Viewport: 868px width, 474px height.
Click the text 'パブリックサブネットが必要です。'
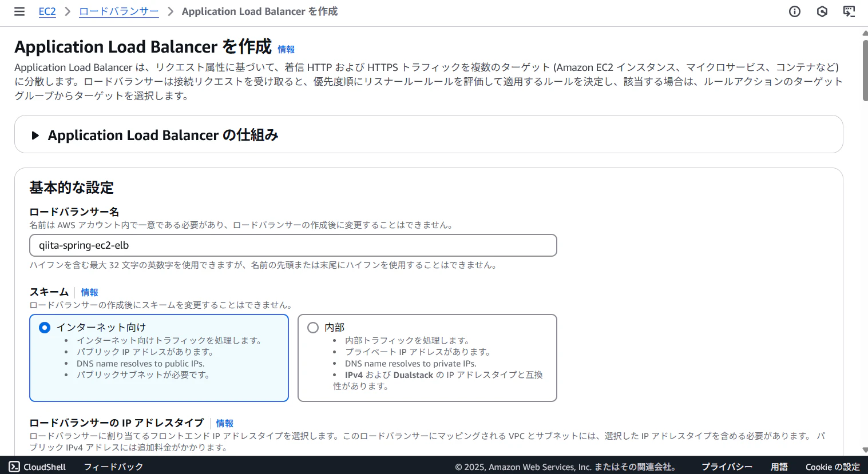pos(144,375)
